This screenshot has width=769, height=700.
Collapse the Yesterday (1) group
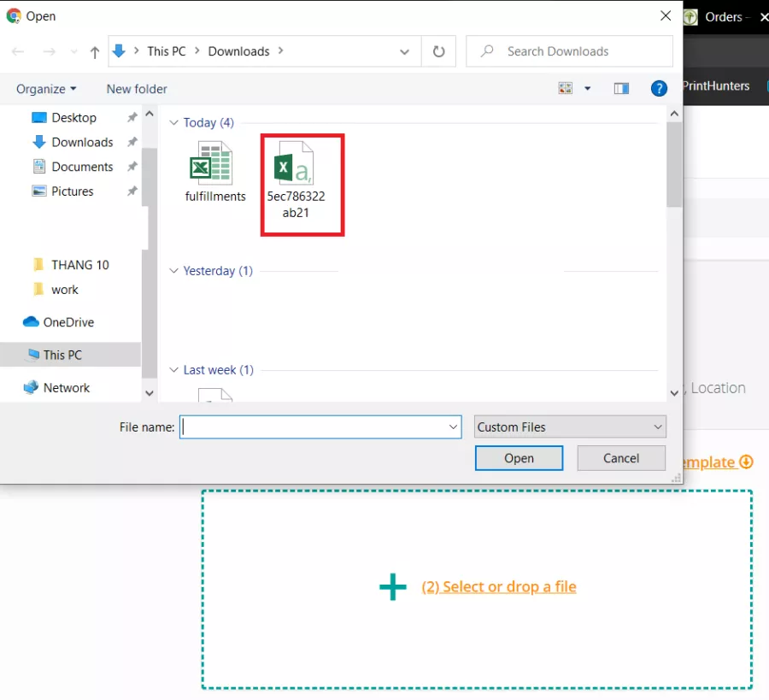point(173,271)
